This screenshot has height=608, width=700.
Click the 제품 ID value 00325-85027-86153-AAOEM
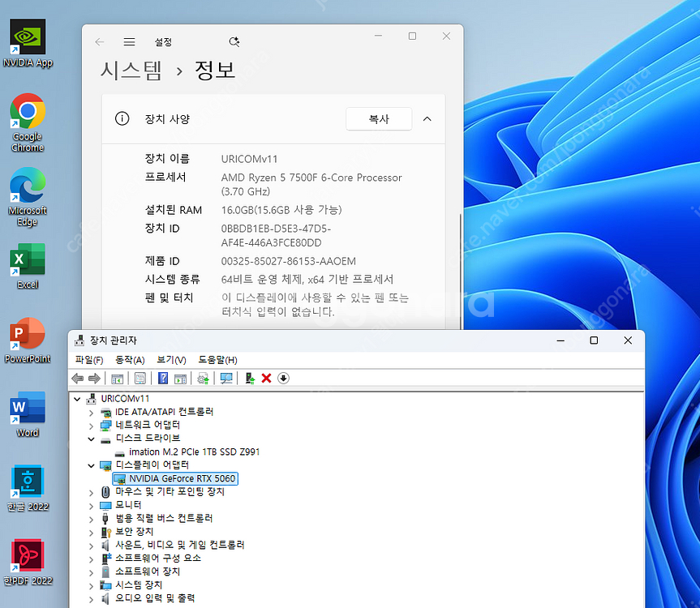pyautogui.click(x=289, y=261)
